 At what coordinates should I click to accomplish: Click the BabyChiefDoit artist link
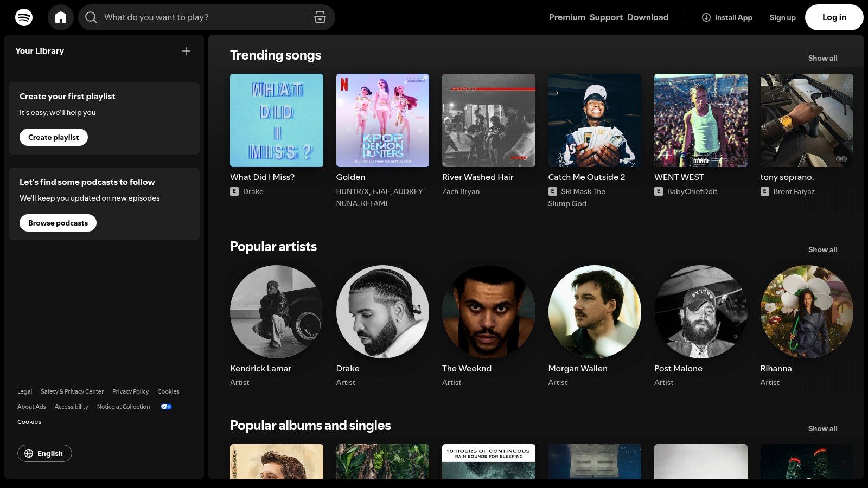click(692, 191)
